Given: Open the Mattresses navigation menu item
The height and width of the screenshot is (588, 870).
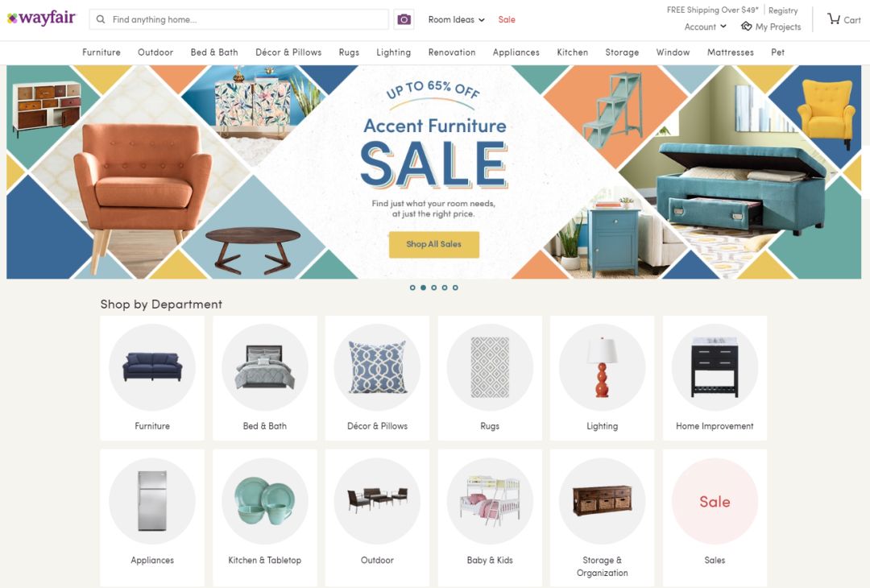Looking at the screenshot, I should (x=730, y=52).
